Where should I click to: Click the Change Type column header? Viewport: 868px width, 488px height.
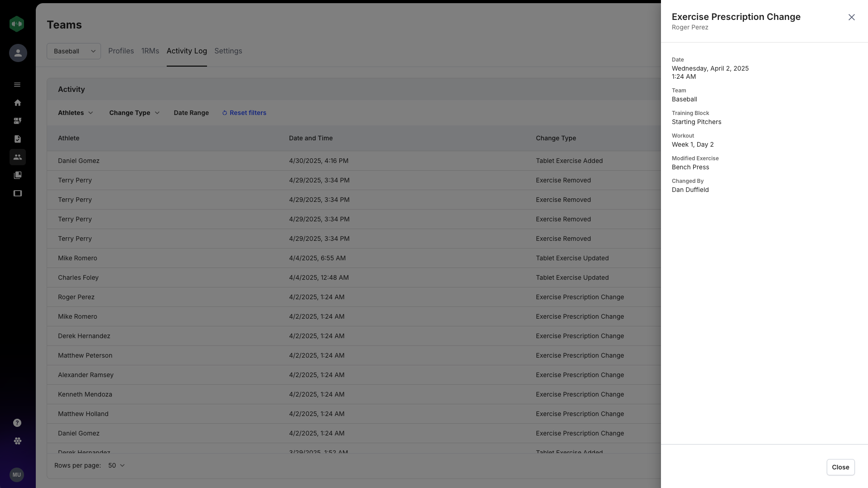coord(556,138)
